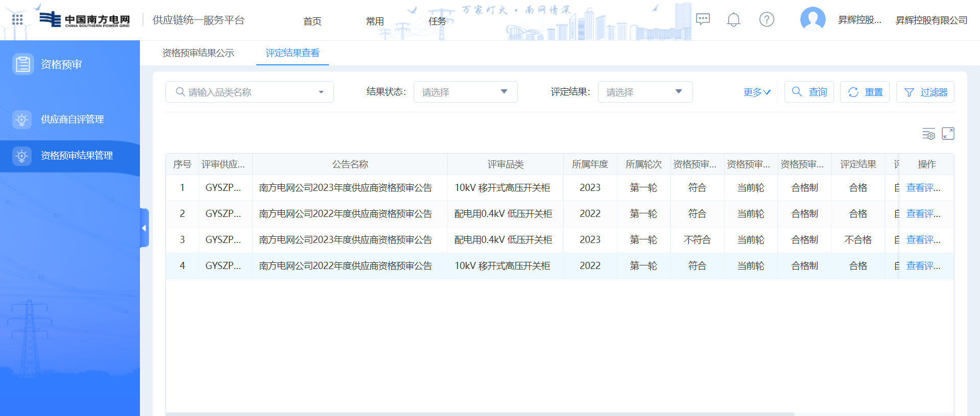Expand the table to fullscreen
Image resolution: width=980 pixels, height=416 pixels.
948,134
